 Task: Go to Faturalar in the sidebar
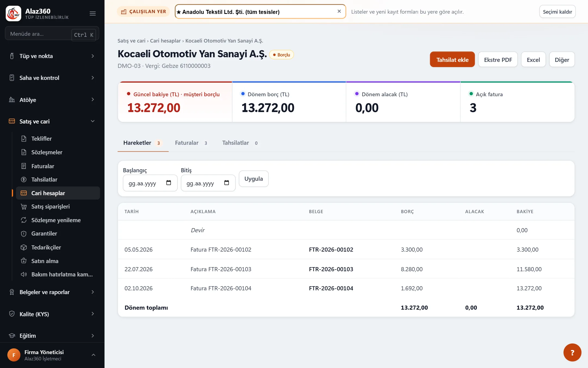[42, 166]
